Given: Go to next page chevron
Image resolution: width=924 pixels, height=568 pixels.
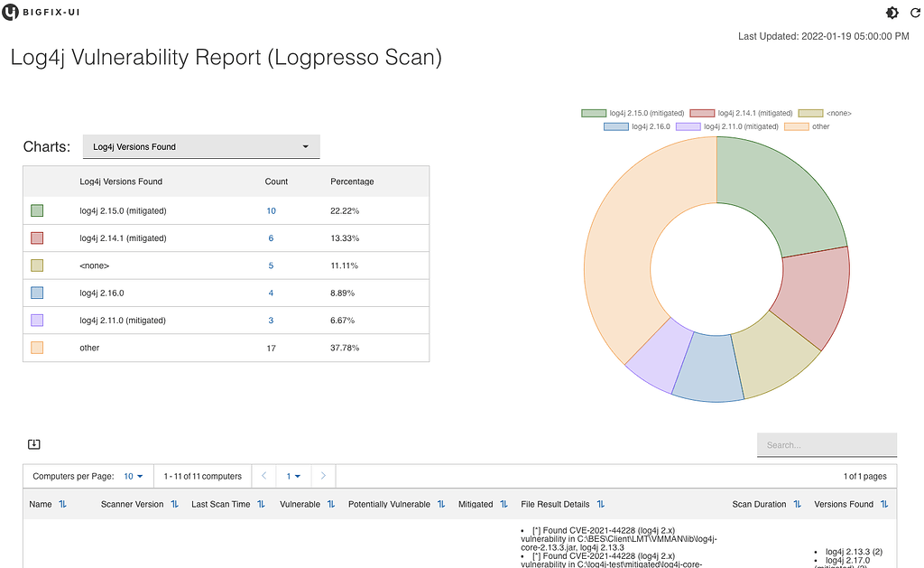Looking at the screenshot, I should [x=323, y=475].
